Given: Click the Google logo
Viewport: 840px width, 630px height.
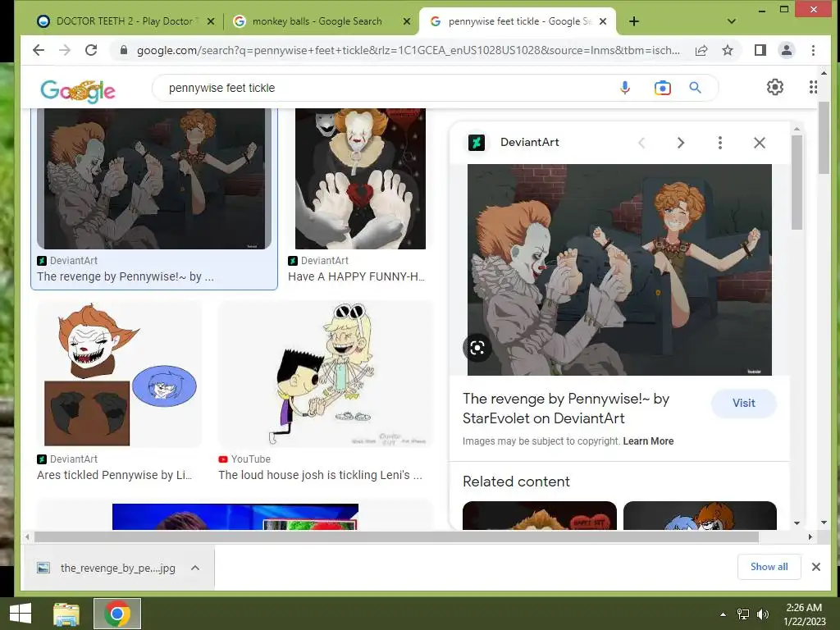Looking at the screenshot, I should (x=78, y=90).
